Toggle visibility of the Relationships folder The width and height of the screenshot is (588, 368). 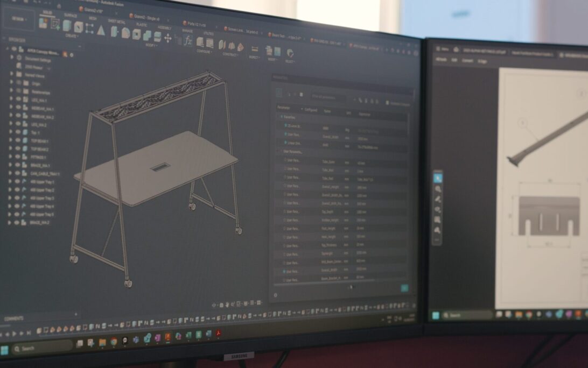click(18, 91)
